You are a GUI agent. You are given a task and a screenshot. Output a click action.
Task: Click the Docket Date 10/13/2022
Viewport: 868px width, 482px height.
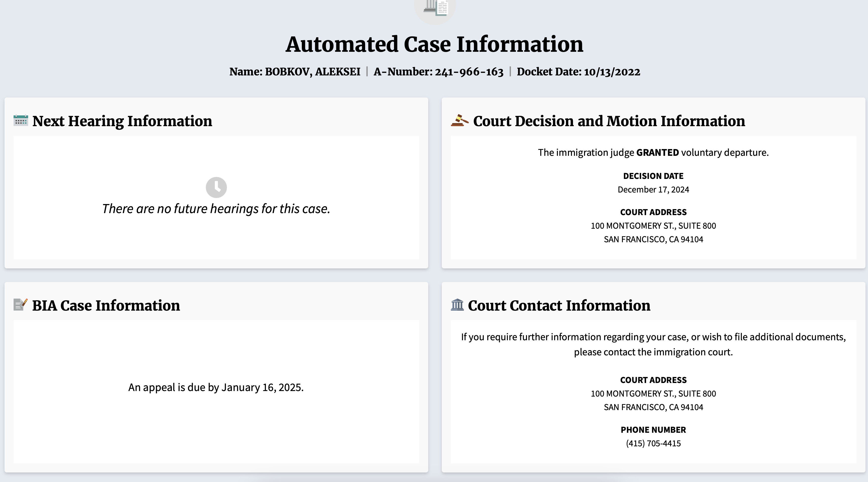coord(612,72)
